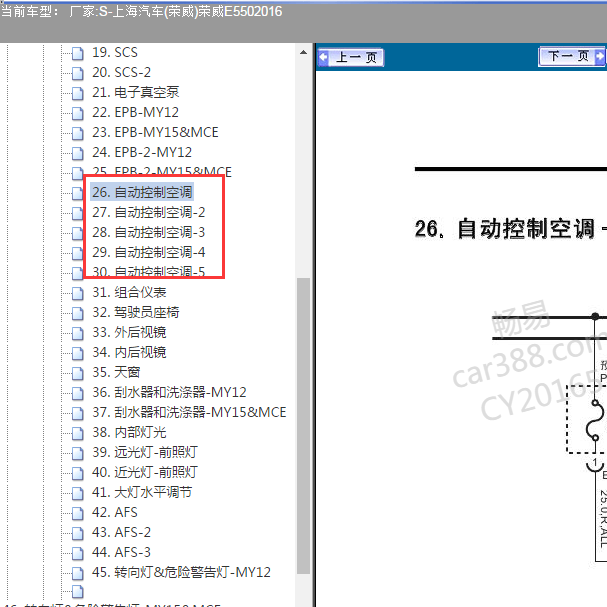Select 26. 自动控制空调 entry

click(142, 192)
